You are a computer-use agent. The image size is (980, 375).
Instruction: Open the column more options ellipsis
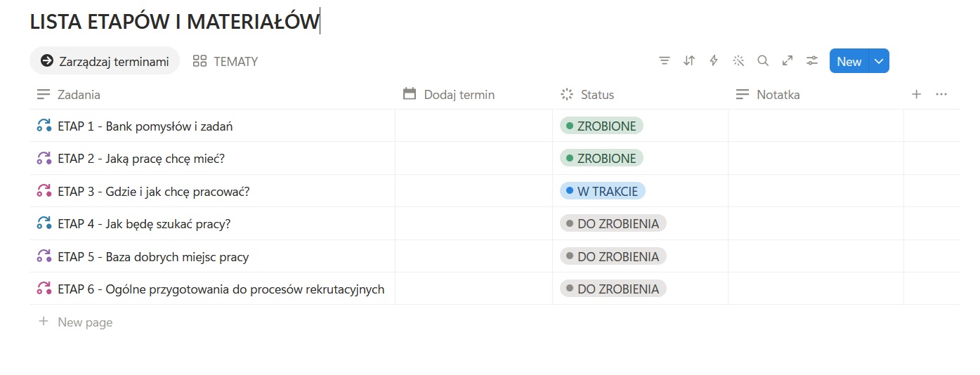[x=942, y=94]
